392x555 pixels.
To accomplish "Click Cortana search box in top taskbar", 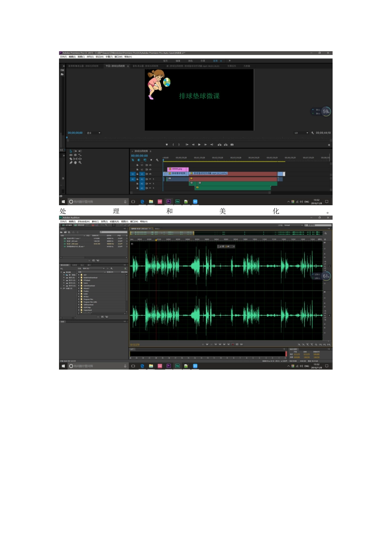I will [98, 202].
